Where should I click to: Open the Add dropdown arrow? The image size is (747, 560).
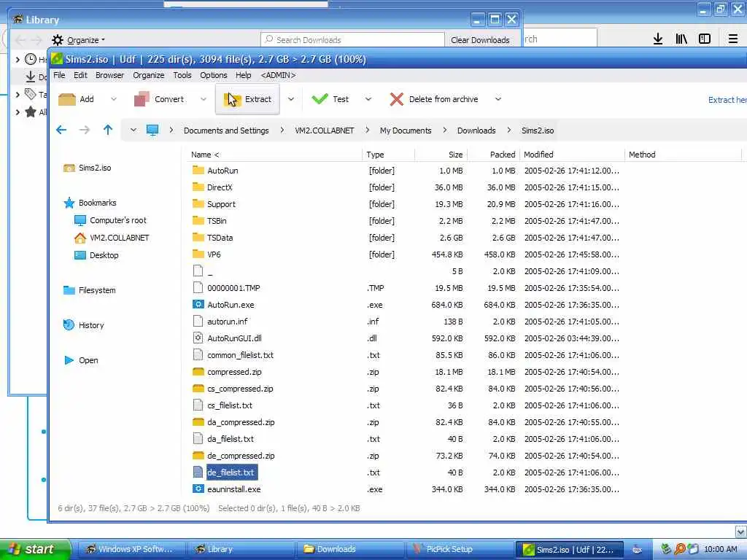pos(113,99)
